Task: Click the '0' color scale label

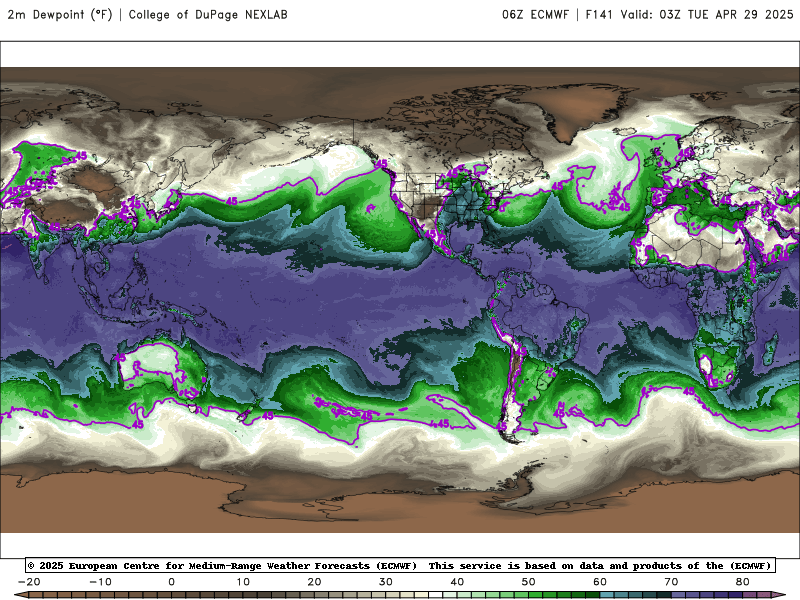Action: (171, 582)
